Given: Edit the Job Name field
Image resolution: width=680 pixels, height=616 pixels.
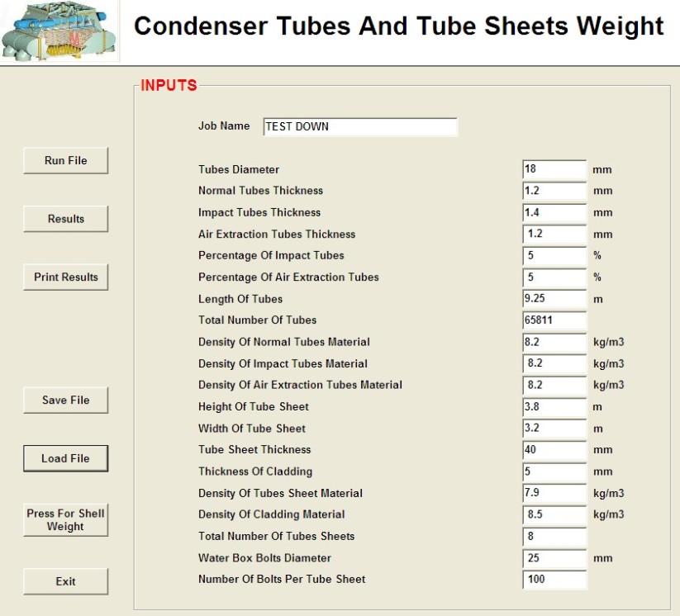Looking at the screenshot, I should click(x=359, y=127).
